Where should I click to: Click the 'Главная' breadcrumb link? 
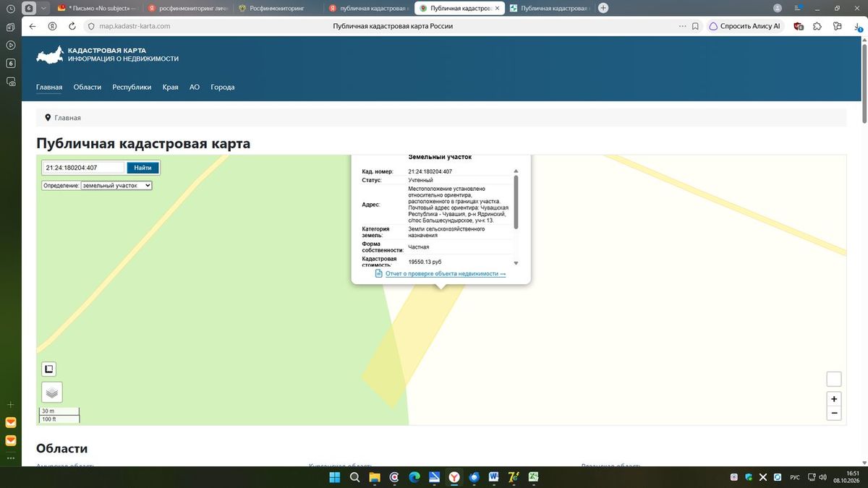pyautogui.click(x=68, y=118)
